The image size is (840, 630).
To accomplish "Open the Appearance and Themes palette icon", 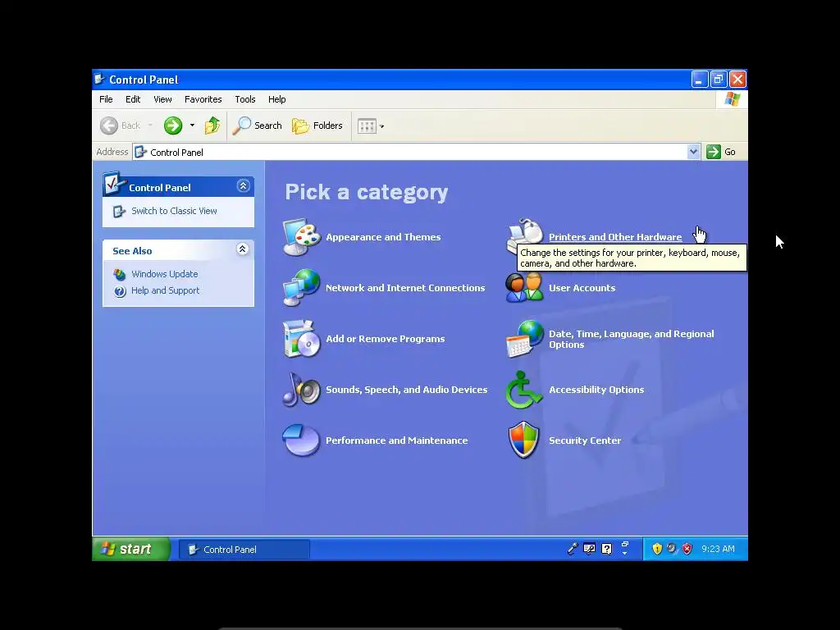I will pyautogui.click(x=301, y=237).
